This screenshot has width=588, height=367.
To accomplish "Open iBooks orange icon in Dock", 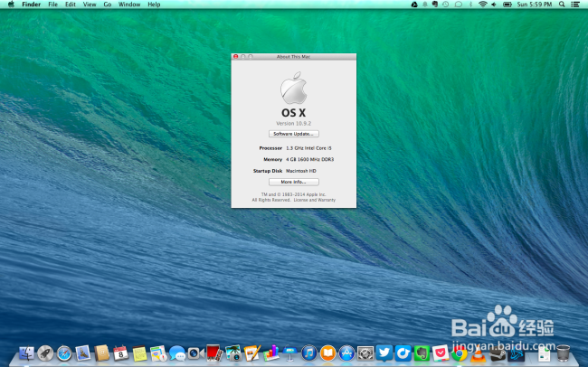I will (x=327, y=353).
